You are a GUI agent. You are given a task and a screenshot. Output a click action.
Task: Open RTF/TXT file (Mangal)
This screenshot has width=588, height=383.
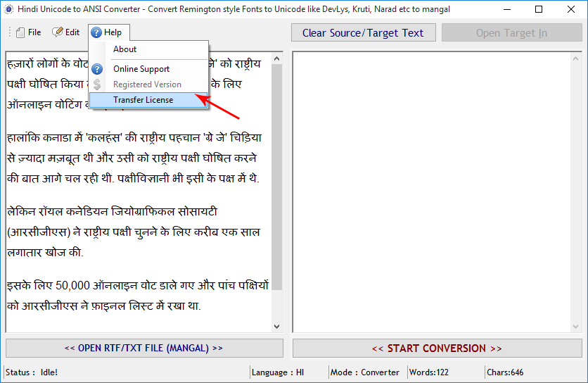pyautogui.click(x=144, y=348)
